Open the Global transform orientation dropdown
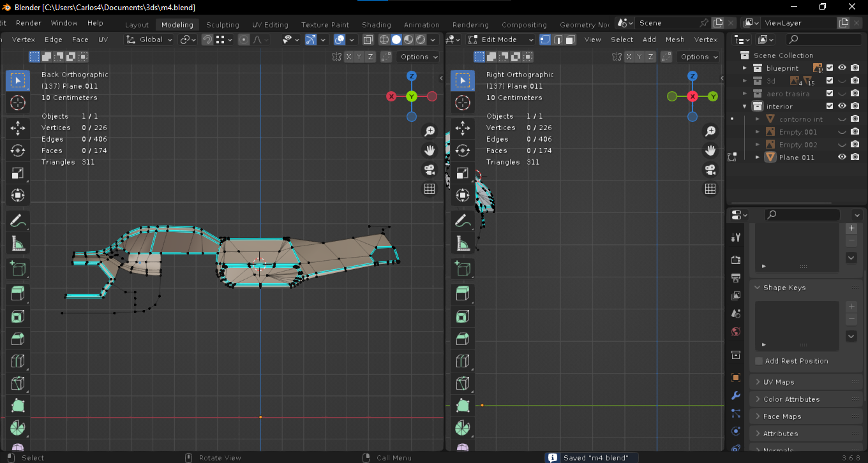This screenshot has height=463, width=868. point(150,40)
